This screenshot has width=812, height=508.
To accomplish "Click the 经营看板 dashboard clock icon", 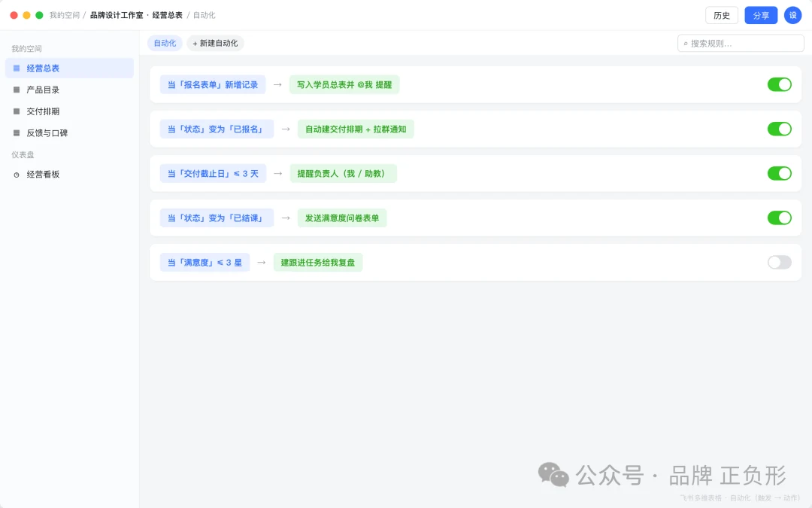I will 17,175.
